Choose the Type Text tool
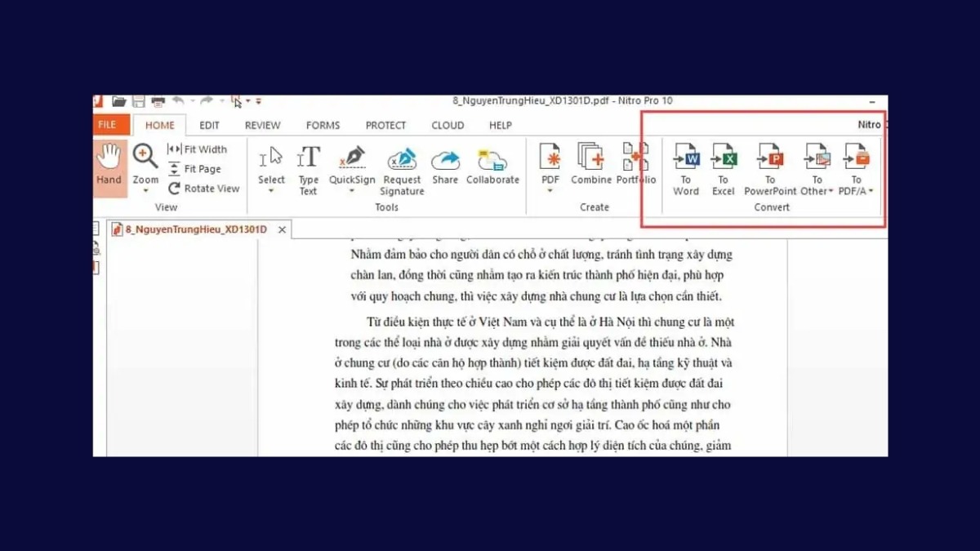980x551 pixels. tap(308, 170)
